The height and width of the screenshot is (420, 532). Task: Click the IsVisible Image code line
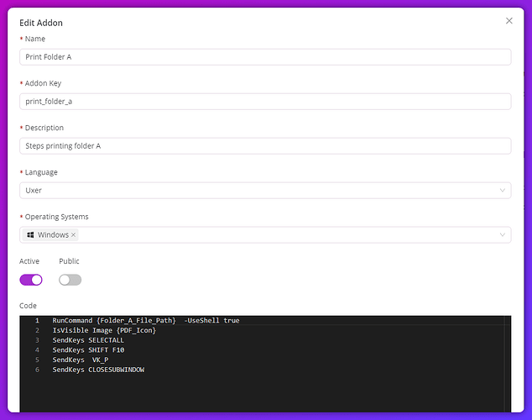[x=104, y=330]
